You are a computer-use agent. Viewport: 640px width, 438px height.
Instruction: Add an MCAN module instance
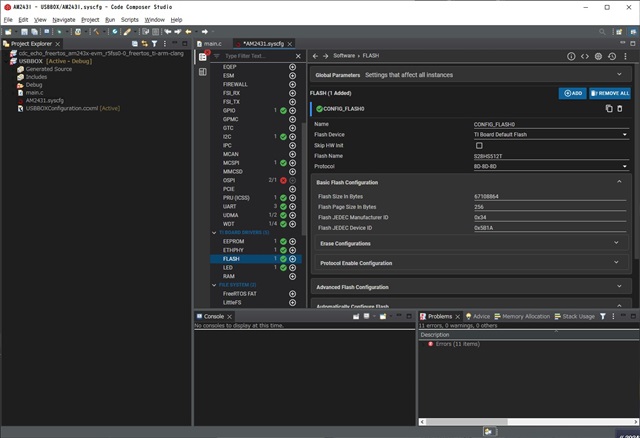tap(292, 154)
